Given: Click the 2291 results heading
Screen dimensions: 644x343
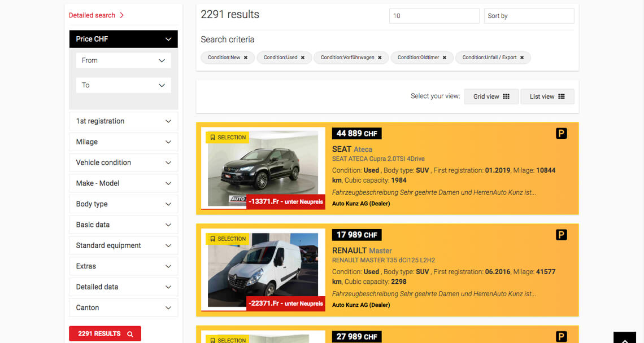Looking at the screenshot, I should 230,15.
